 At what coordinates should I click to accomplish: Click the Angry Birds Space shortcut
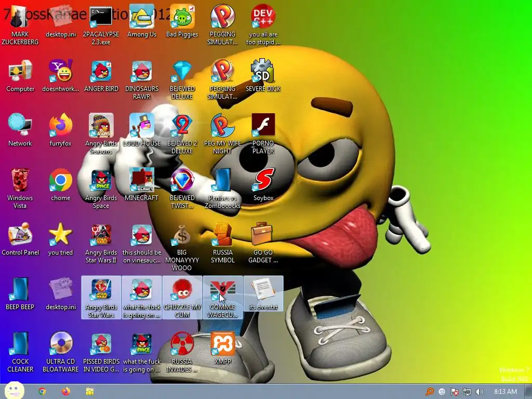click(x=101, y=189)
